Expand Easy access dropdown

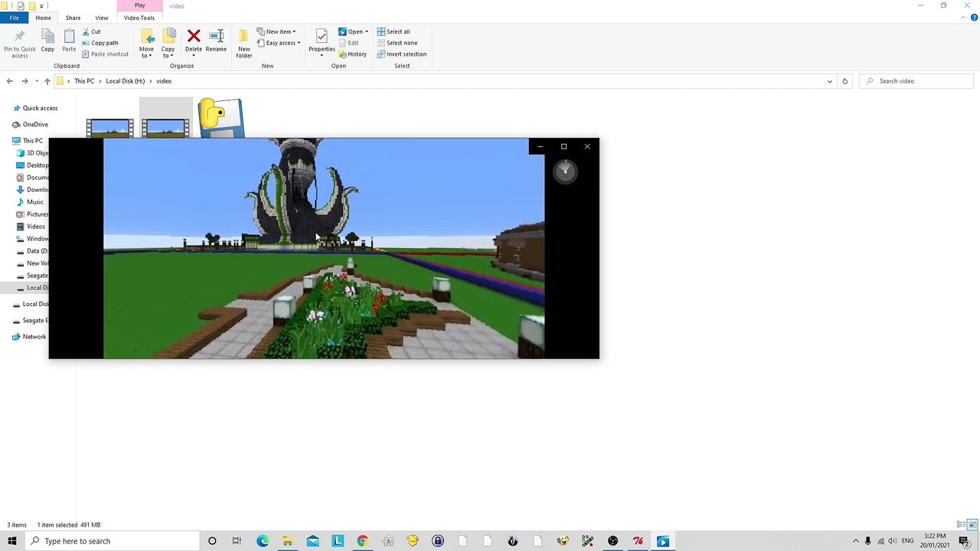click(279, 43)
